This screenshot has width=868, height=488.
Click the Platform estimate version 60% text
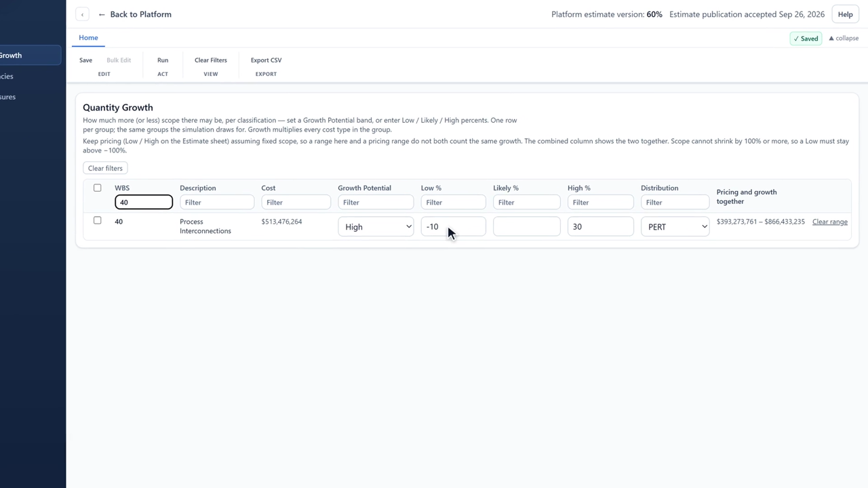[x=607, y=14]
